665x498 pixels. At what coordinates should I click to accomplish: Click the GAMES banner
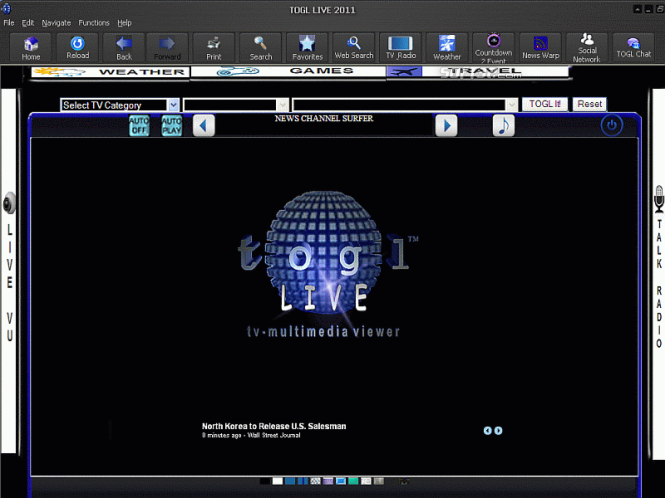[x=288, y=71]
